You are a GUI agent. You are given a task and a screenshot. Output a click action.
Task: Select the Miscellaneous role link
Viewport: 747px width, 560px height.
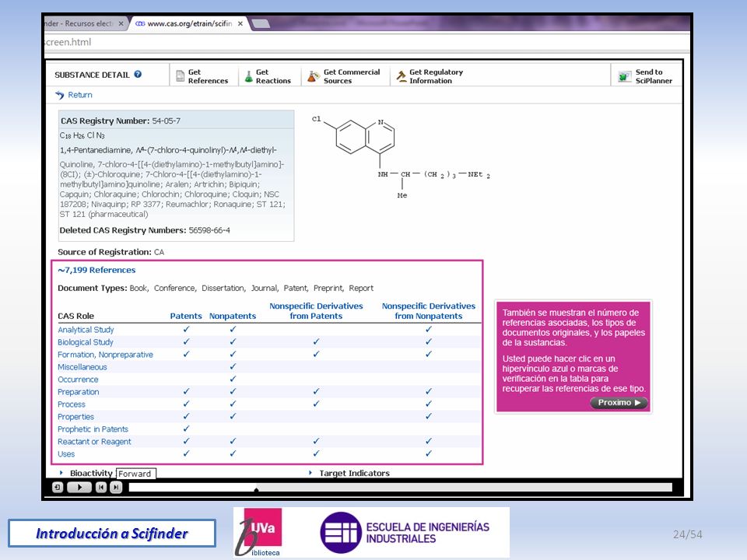click(82, 366)
